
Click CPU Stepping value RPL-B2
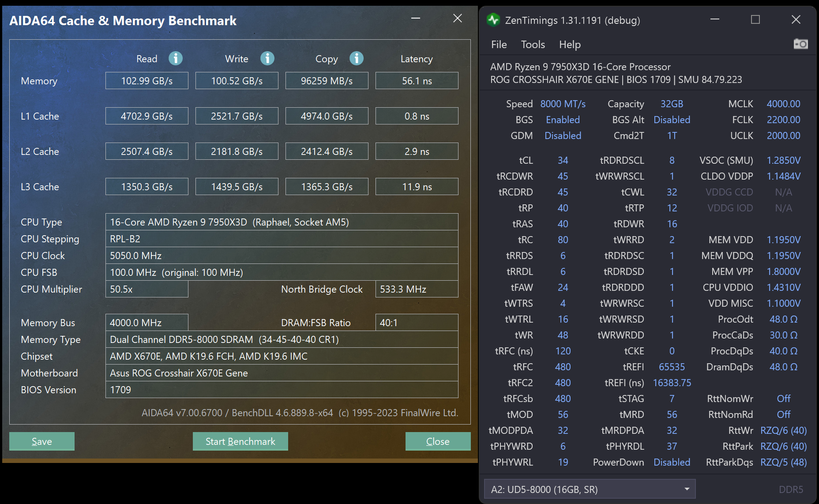282,239
